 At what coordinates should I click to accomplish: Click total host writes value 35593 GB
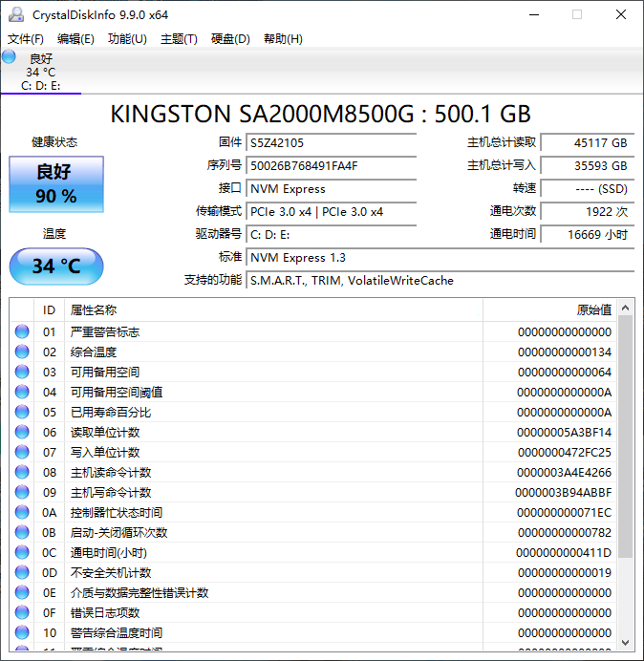[x=587, y=165]
